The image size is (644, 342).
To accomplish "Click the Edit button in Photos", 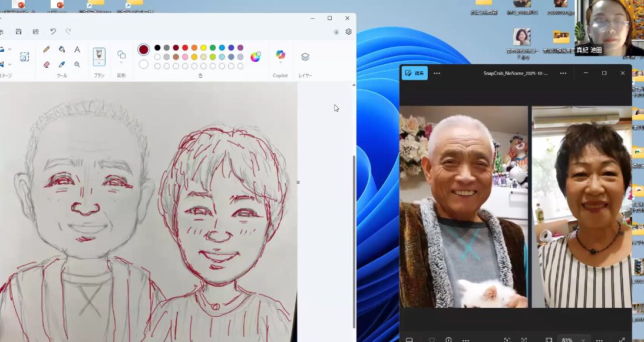I will pos(415,73).
